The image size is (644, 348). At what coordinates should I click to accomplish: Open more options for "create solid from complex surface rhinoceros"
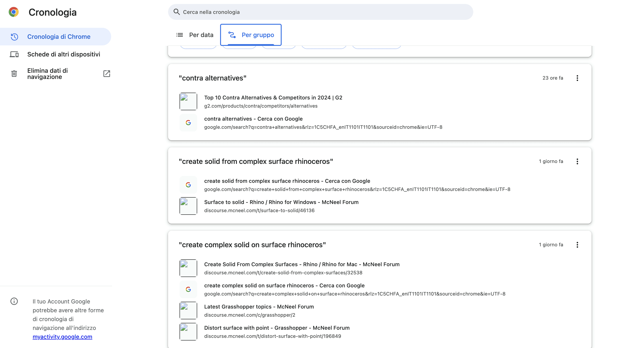pyautogui.click(x=577, y=161)
